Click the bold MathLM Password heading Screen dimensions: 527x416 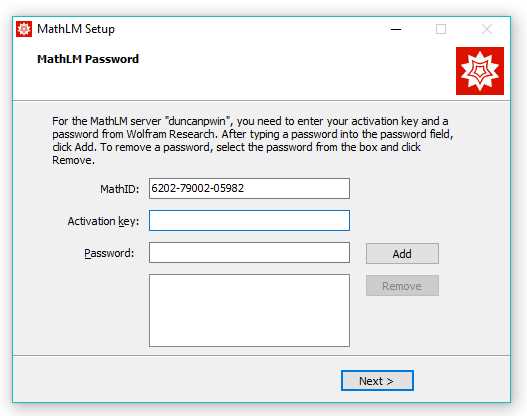tap(88, 59)
